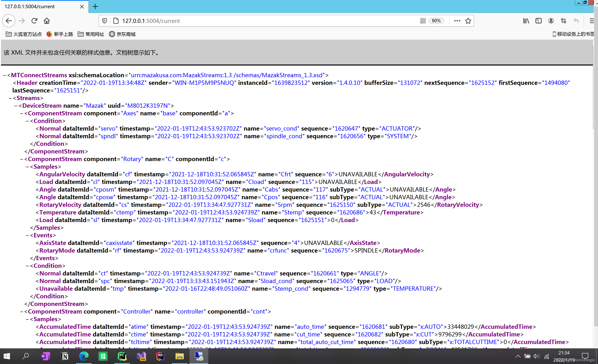Open a new browser tab
The height and width of the screenshot is (364, 598).
95,7
